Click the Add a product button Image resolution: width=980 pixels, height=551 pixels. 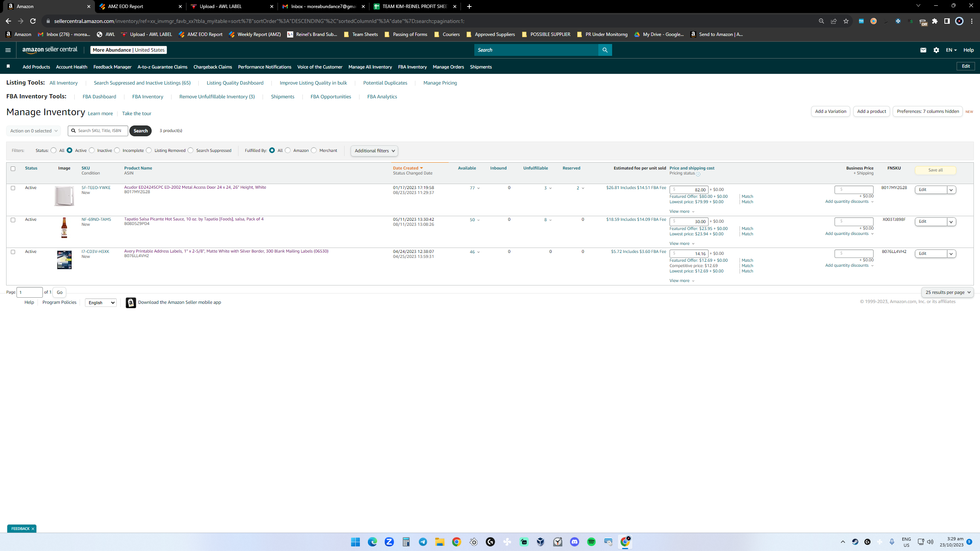[x=872, y=111]
